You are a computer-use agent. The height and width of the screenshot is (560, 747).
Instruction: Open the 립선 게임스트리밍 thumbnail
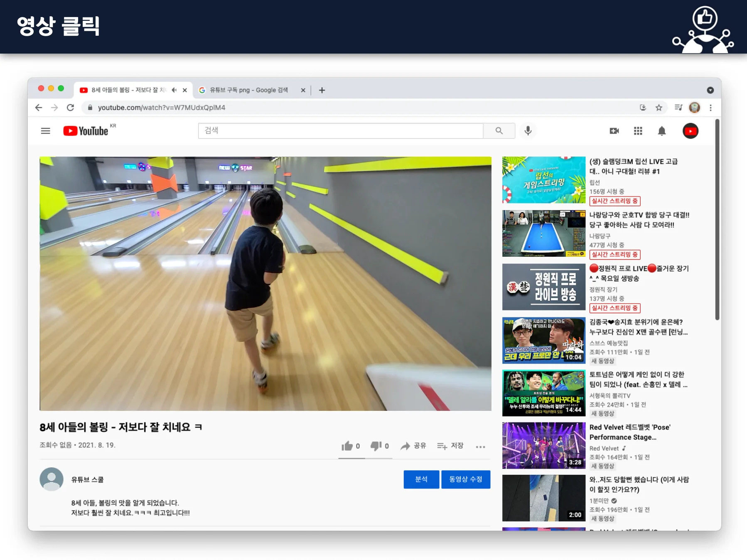tap(544, 180)
